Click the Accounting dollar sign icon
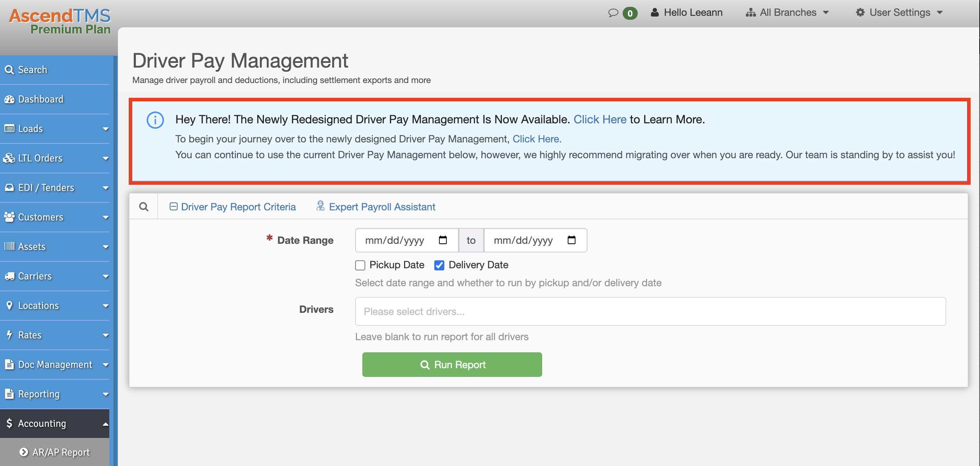This screenshot has height=466, width=980. point(9,424)
